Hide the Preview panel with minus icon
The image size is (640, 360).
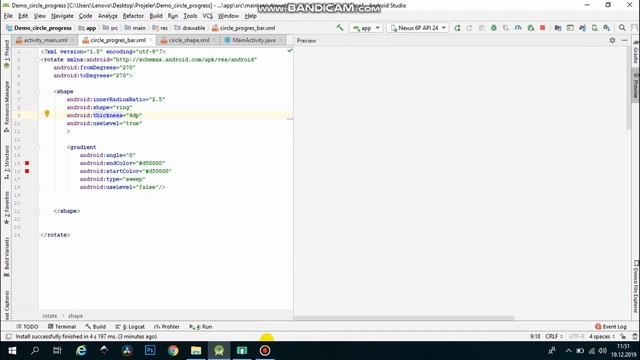click(624, 40)
